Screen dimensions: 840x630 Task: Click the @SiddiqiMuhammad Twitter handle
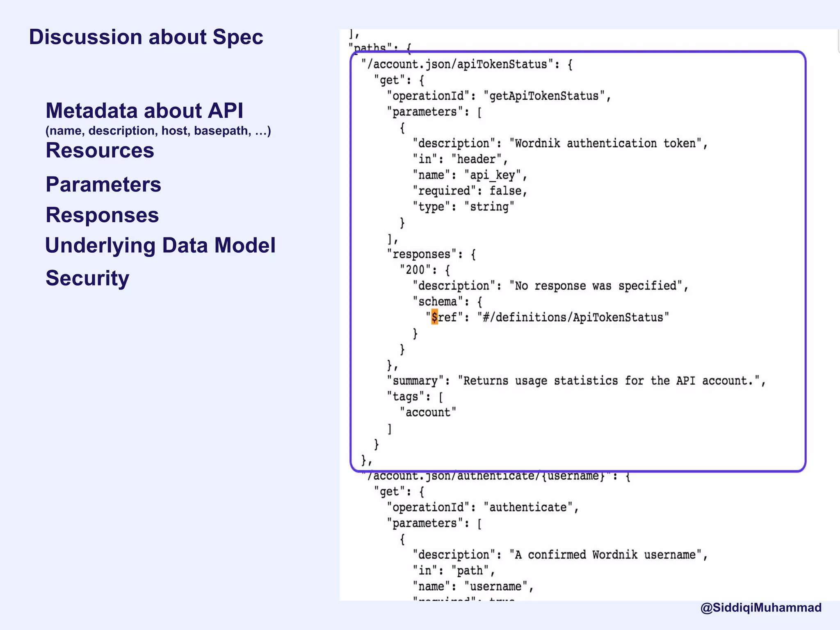761,607
